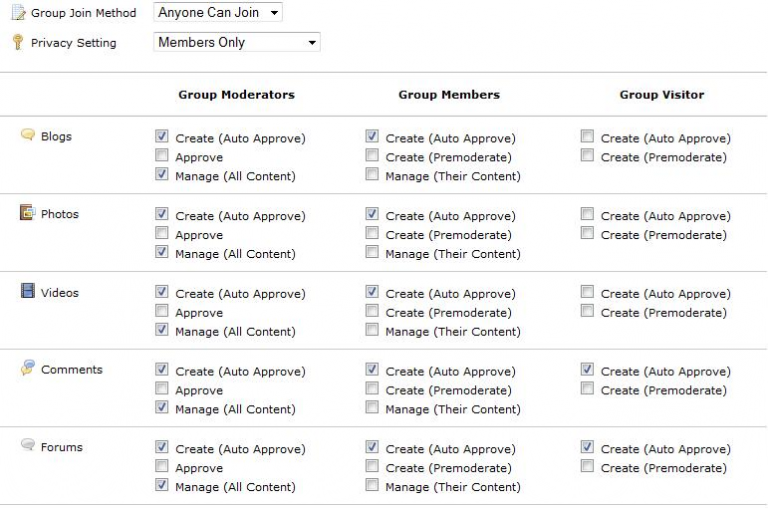Image resolution: width=768 pixels, height=509 pixels.
Task: Click the Photos section icon
Action: tap(27, 213)
